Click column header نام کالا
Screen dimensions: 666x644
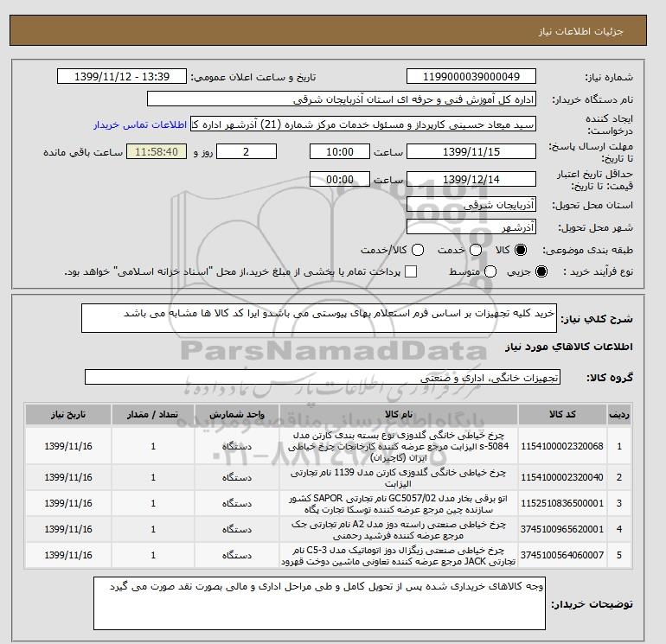[399, 414]
